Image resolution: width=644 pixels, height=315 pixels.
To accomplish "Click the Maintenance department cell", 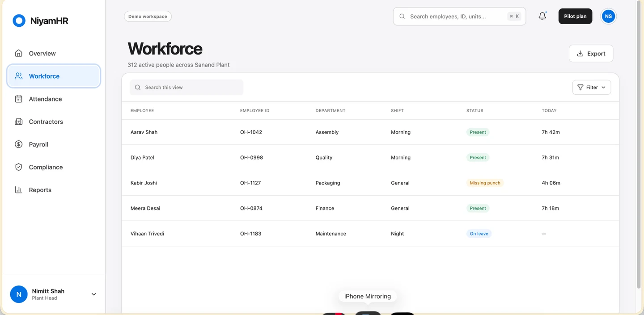I will (330, 234).
